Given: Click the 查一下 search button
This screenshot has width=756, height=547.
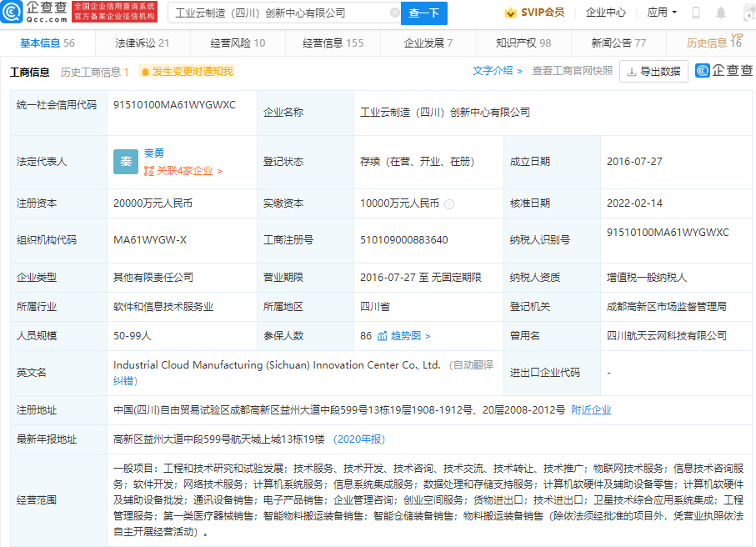Looking at the screenshot, I should (x=424, y=13).
